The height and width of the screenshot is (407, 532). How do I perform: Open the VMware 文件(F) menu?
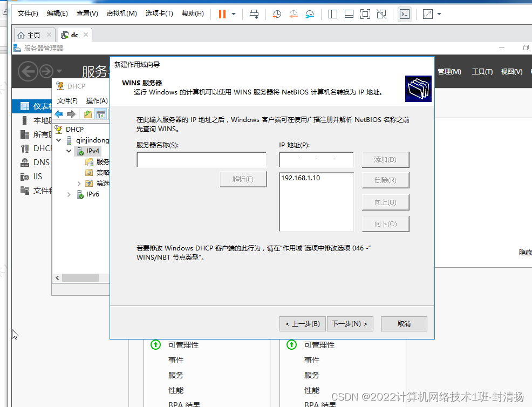[x=28, y=13]
